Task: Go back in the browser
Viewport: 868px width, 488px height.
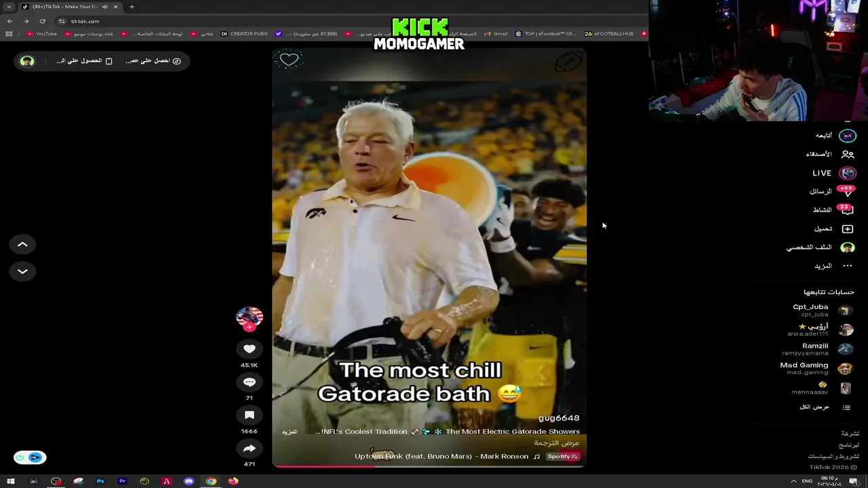Action: pyautogui.click(x=9, y=21)
